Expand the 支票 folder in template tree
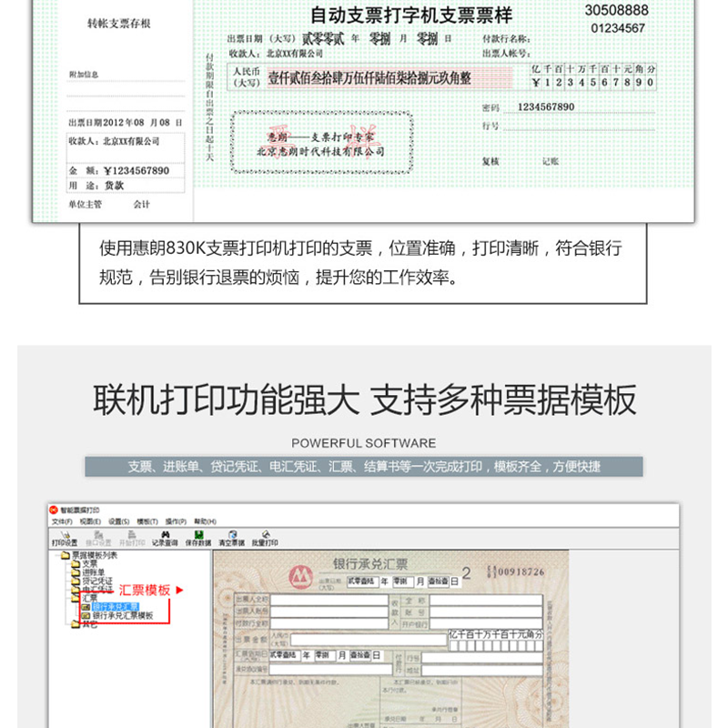 [x=89, y=563]
